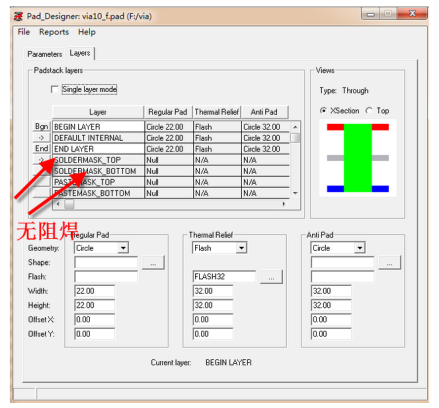This screenshot has height=408, width=439.
Task: Click the Regular Pad Width input field
Action: coord(95,291)
